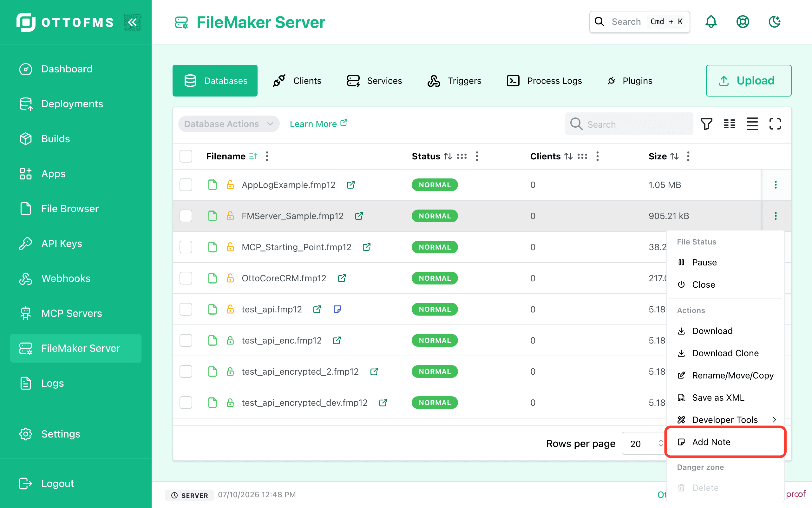This screenshot has width=812, height=508.
Task: Change row density with the lines icon
Action: click(752, 124)
